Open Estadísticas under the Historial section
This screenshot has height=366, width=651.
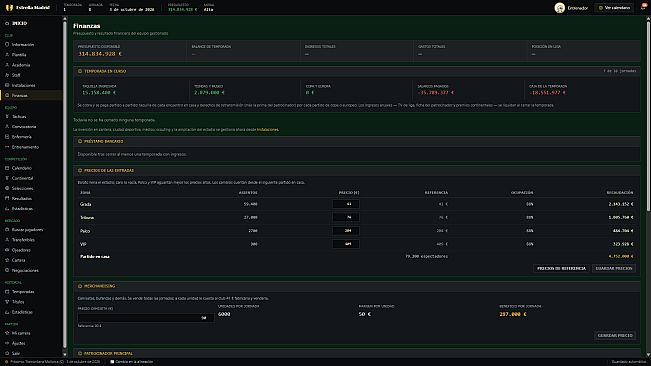31,312
